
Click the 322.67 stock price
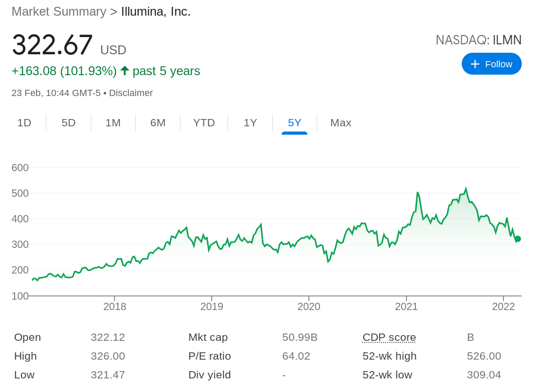52,45
